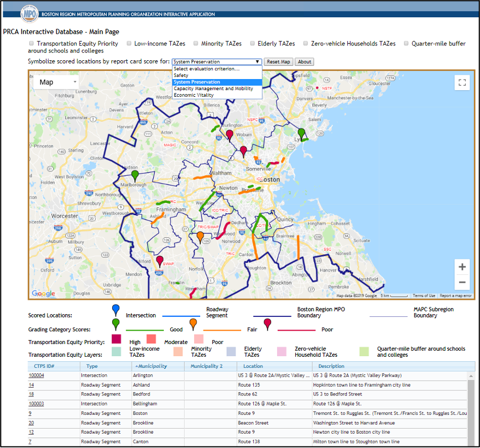Click the orange marker near Norwood
The image size is (480, 448).
(200, 236)
